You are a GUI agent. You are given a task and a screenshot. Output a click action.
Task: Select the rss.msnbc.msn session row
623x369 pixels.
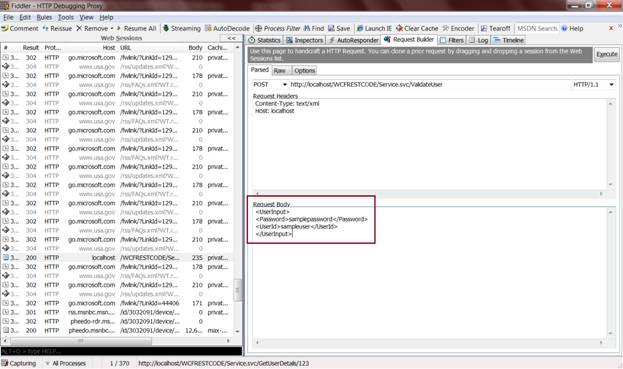pos(117,313)
